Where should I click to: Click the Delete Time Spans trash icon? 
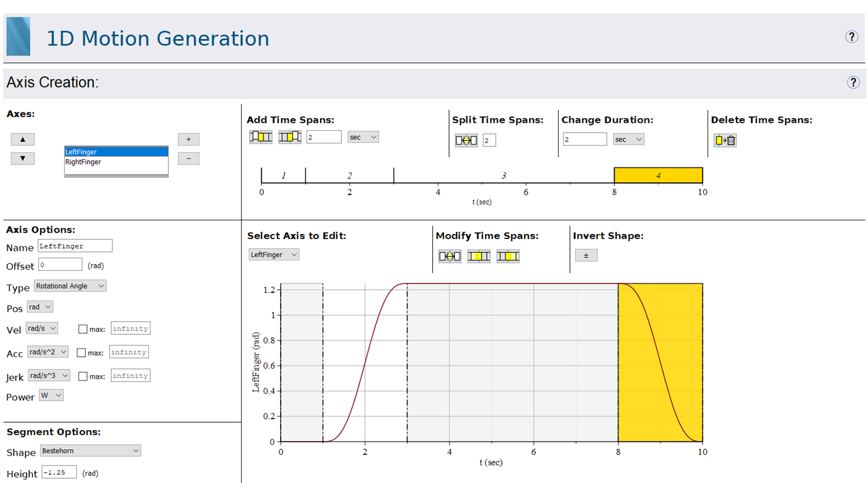(725, 140)
